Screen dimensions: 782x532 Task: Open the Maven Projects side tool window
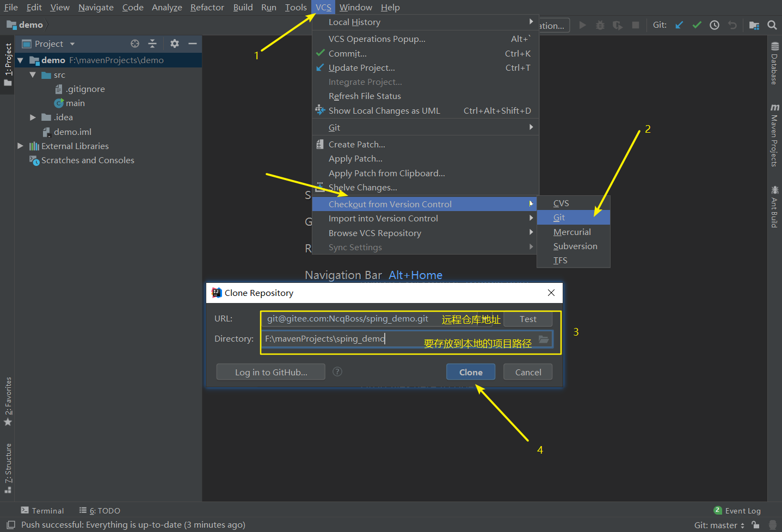coord(774,135)
